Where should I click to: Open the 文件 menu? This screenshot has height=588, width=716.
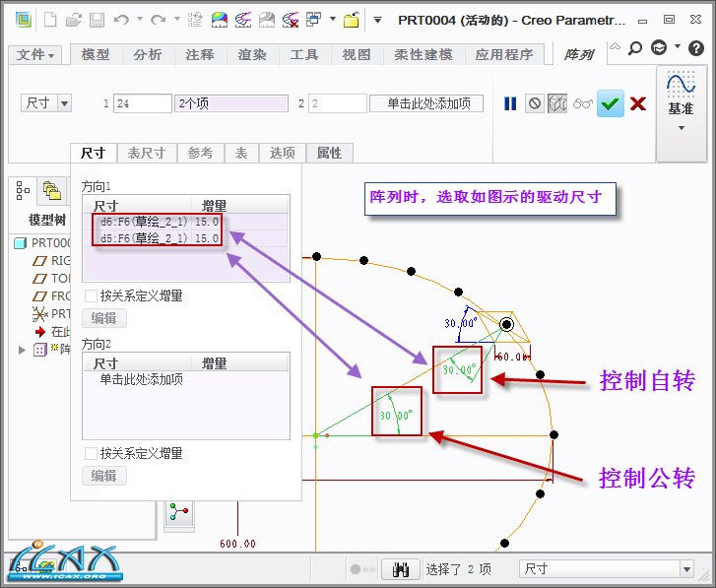[35, 55]
